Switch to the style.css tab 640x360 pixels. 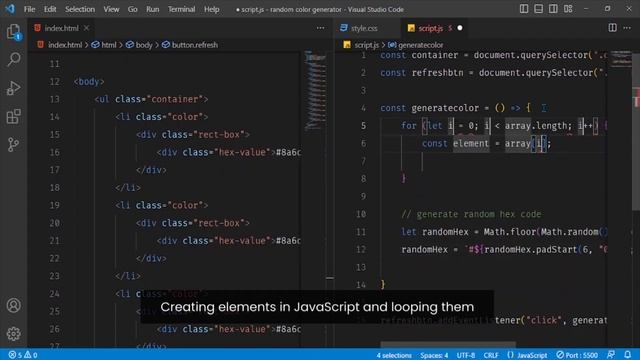(x=364, y=28)
